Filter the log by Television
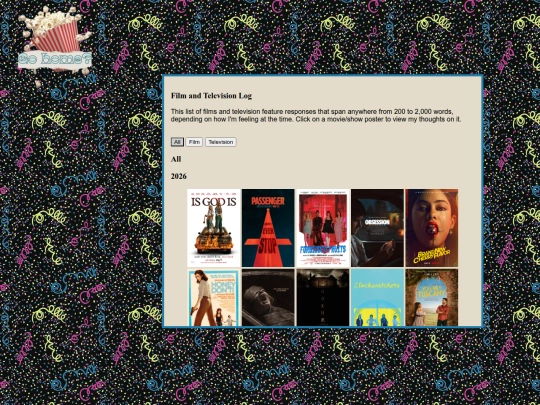The image size is (540, 405). pyautogui.click(x=221, y=142)
